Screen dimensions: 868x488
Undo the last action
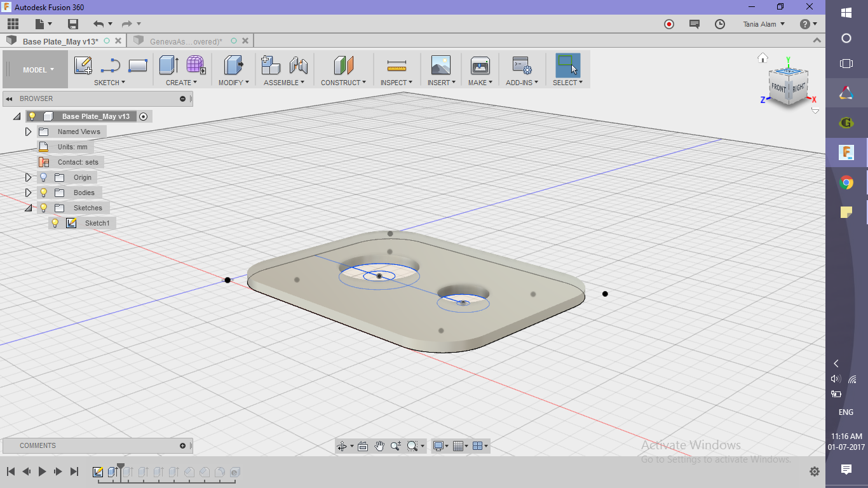pos(98,24)
